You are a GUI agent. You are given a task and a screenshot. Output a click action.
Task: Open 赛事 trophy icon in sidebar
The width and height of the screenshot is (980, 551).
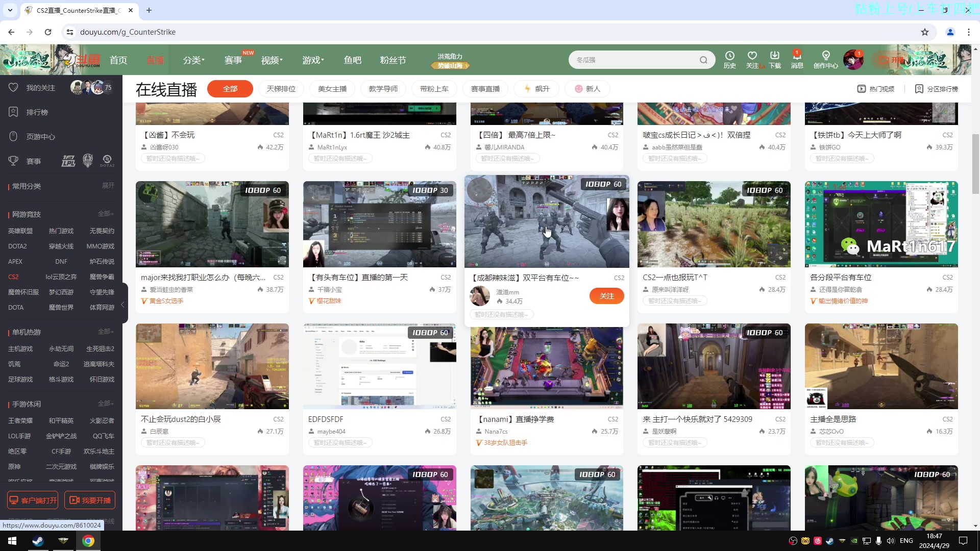point(13,161)
